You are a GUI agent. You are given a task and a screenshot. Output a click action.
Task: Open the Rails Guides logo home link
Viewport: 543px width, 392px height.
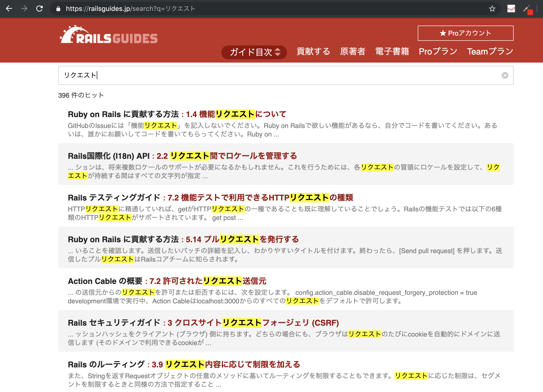pos(109,35)
